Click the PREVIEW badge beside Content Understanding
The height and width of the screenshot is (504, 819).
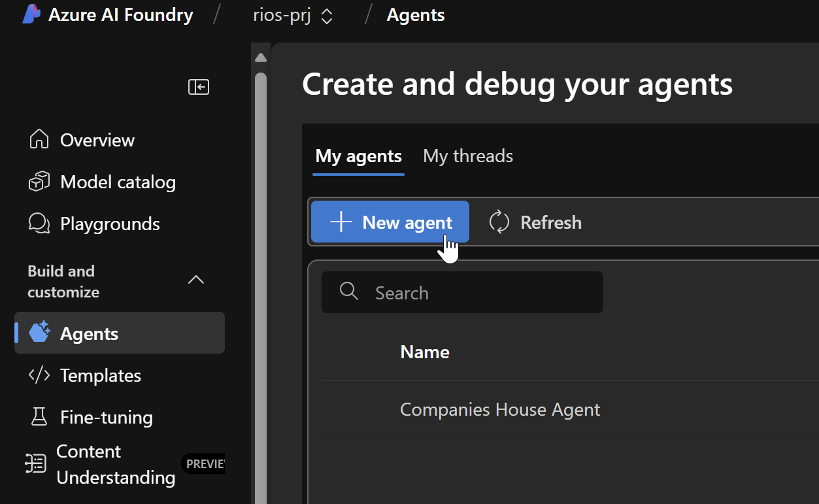coord(203,464)
